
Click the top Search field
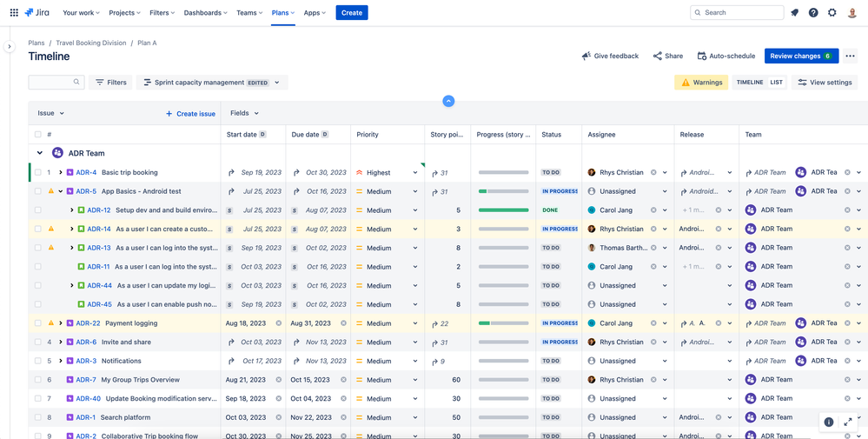pos(737,13)
